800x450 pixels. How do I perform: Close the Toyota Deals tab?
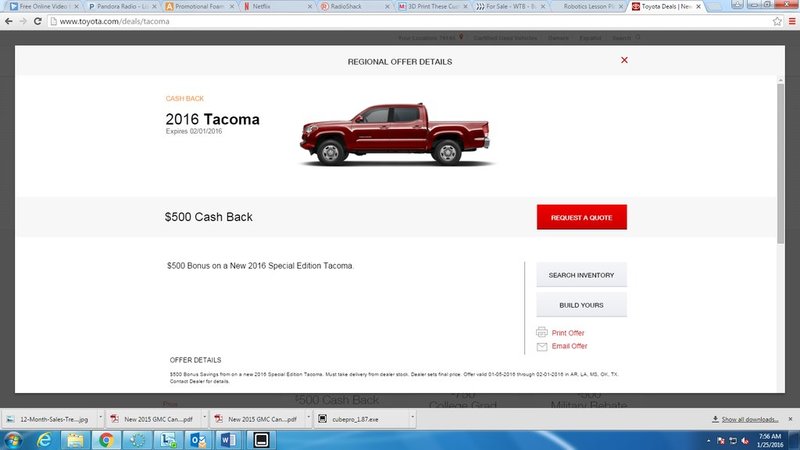[698, 7]
